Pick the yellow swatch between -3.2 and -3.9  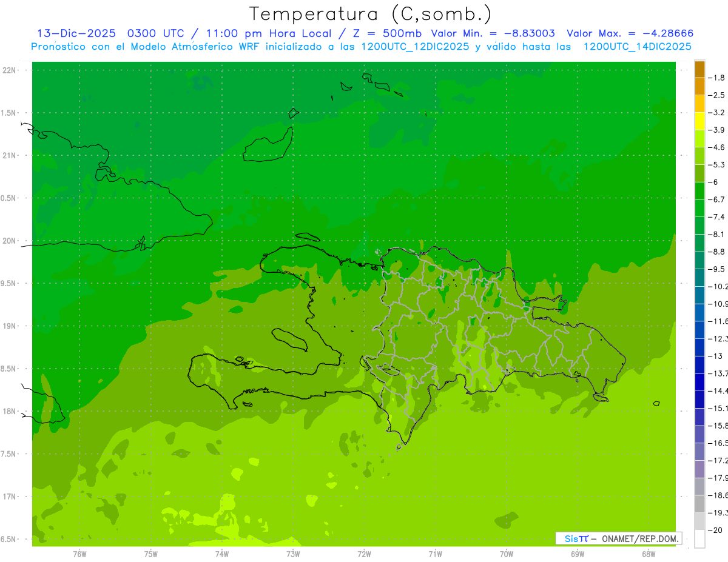pos(699,121)
